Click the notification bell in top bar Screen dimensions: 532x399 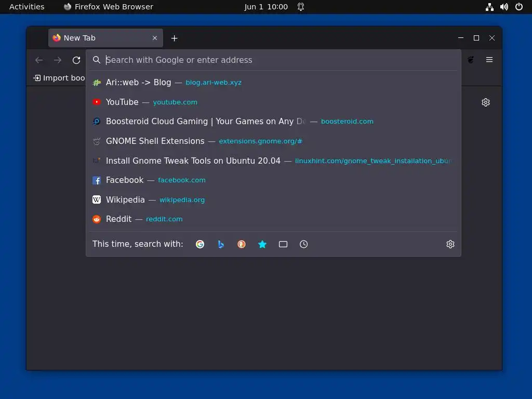pos(301,7)
